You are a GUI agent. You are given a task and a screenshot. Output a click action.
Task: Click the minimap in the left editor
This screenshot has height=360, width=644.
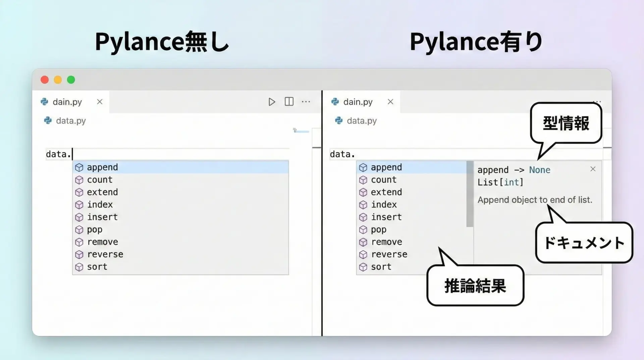pyautogui.click(x=301, y=131)
